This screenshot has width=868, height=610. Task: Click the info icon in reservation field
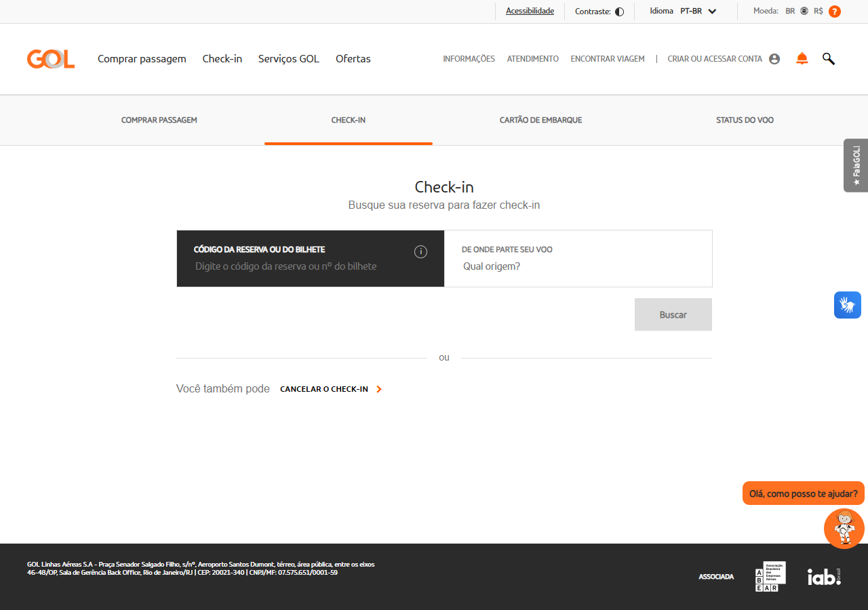point(420,252)
